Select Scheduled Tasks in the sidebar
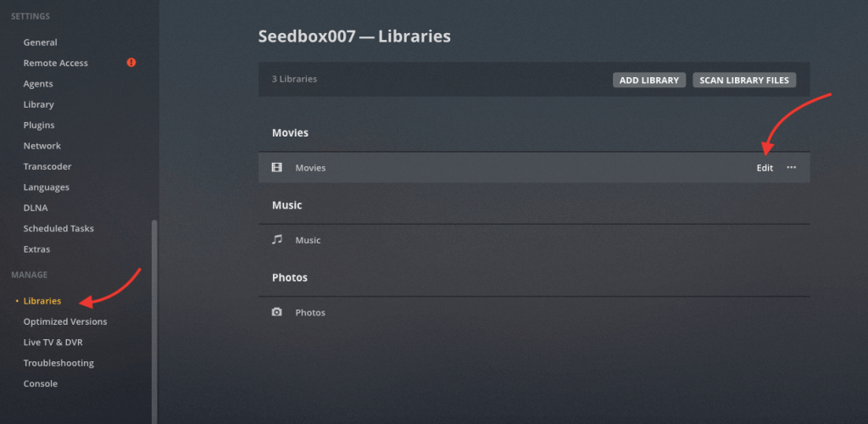This screenshot has width=868, height=424. pos(58,228)
